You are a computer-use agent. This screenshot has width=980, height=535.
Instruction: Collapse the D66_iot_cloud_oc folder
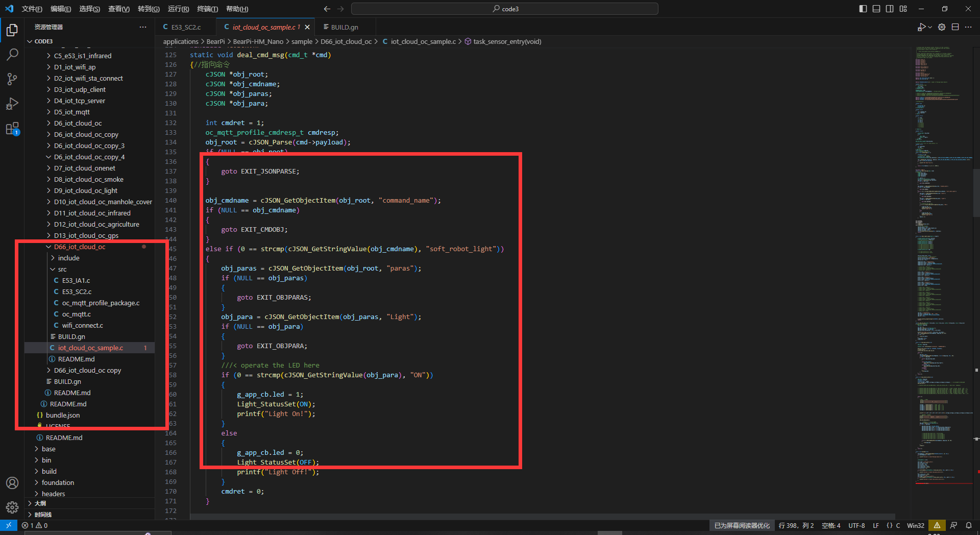[79, 247]
